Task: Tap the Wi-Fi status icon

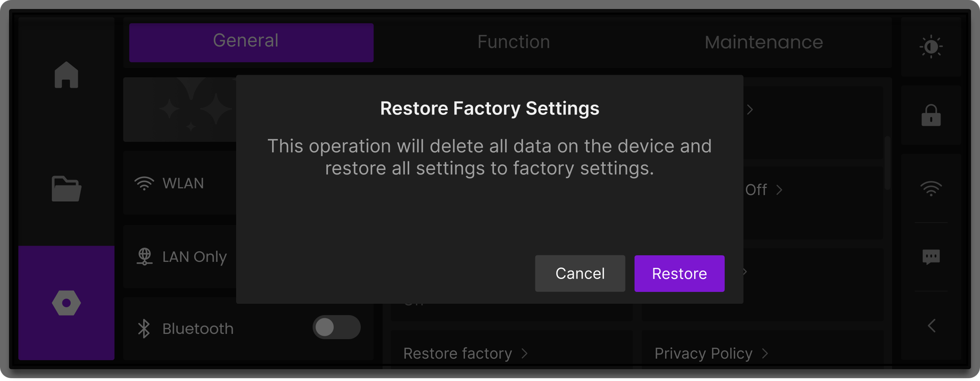Action: [x=931, y=189]
